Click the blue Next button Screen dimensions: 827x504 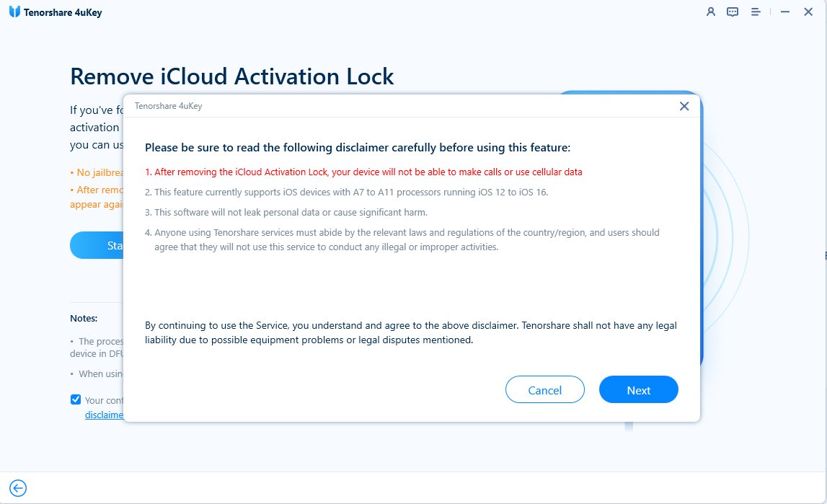coord(638,390)
